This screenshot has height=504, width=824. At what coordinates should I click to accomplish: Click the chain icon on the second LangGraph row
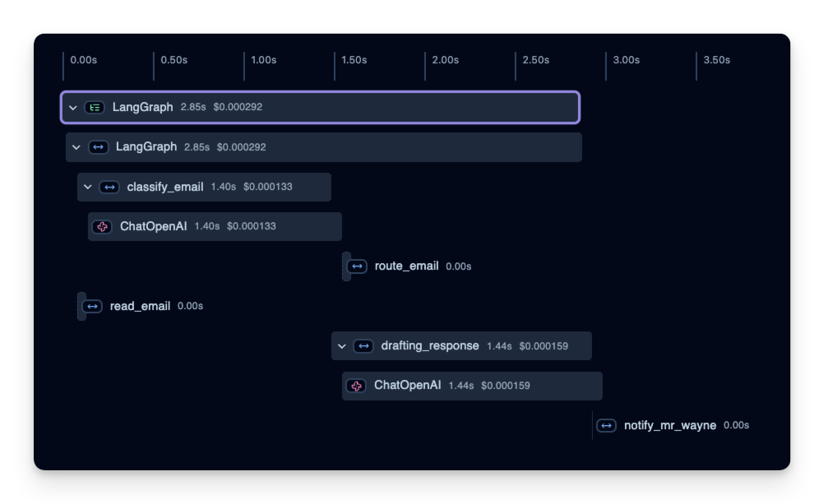coord(98,147)
